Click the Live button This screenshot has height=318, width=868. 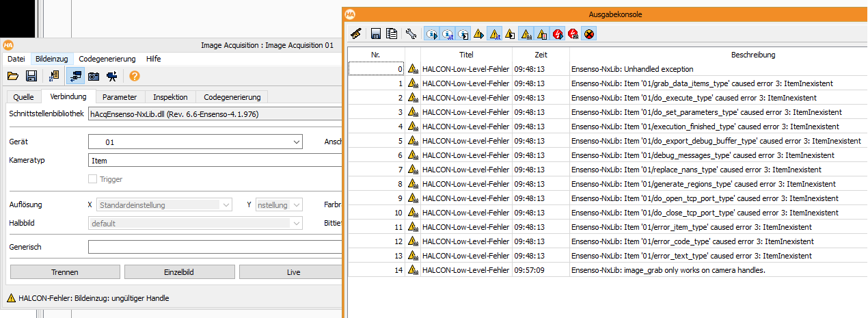(x=290, y=272)
